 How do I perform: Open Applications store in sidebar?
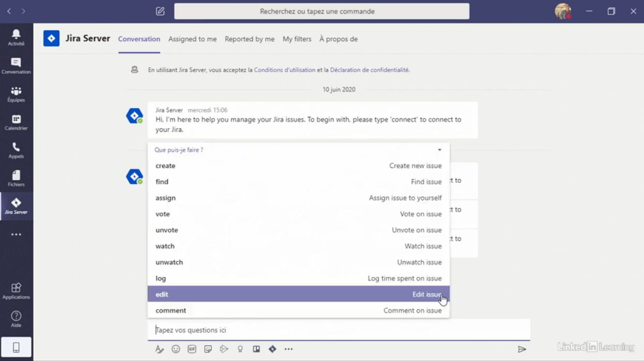coord(16,291)
